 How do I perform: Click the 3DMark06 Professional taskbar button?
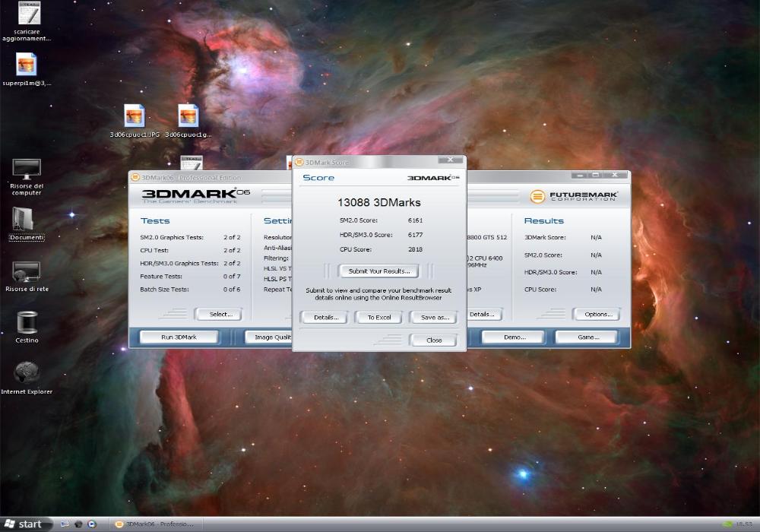point(156,524)
